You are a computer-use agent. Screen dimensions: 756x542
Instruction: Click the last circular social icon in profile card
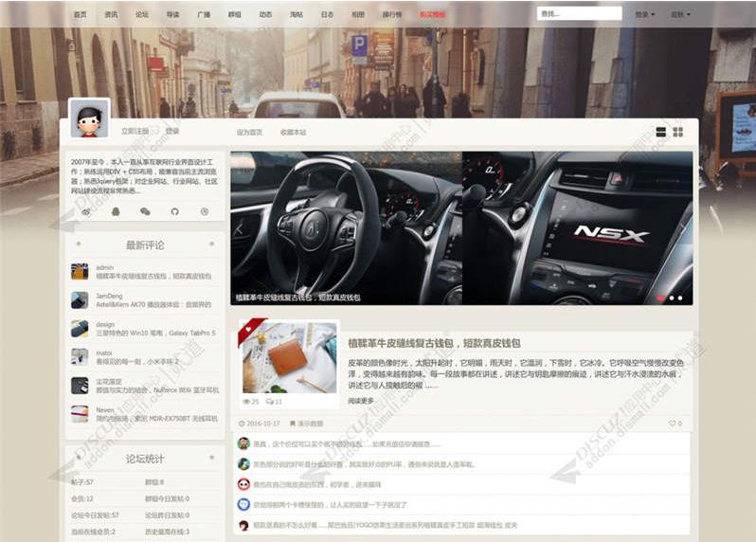204,211
